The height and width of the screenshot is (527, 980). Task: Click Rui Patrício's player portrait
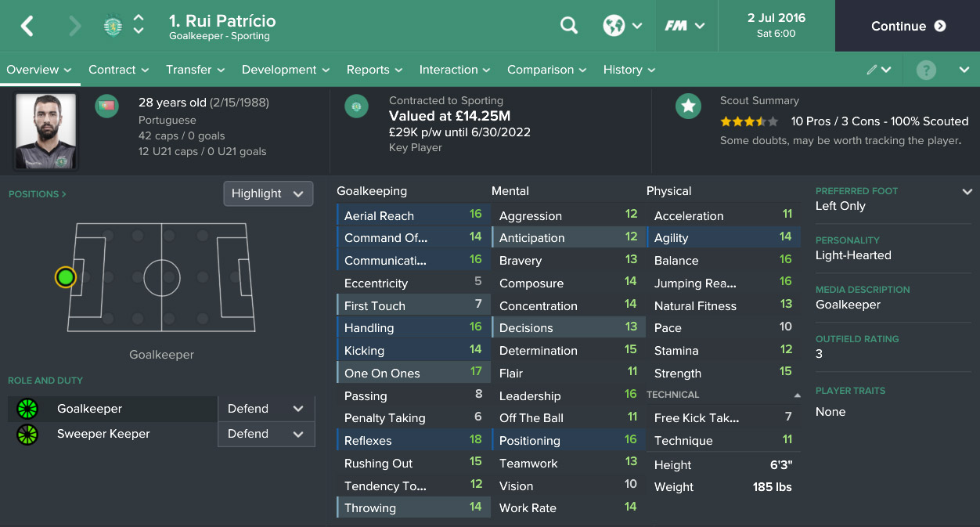click(x=46, y=131)
